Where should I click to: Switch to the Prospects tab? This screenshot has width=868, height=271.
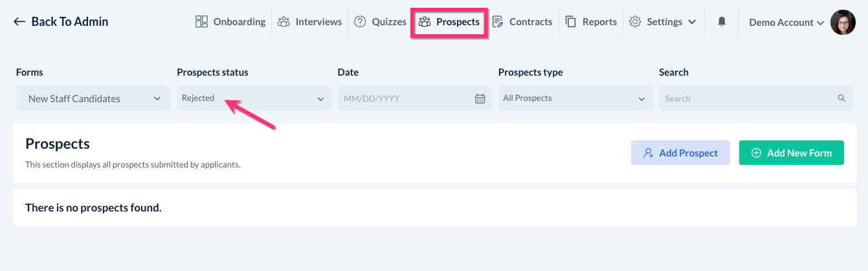pyautogui.click(x=450, y=22)
